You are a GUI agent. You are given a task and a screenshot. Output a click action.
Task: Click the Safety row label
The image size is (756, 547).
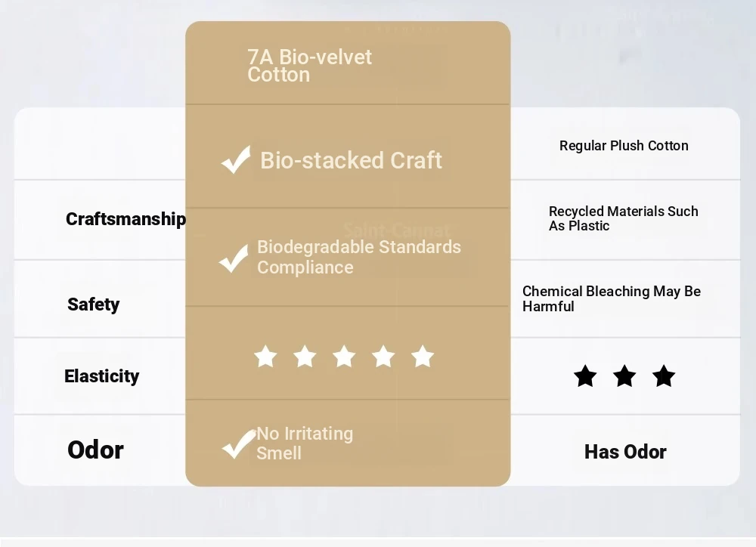point(93,304)
